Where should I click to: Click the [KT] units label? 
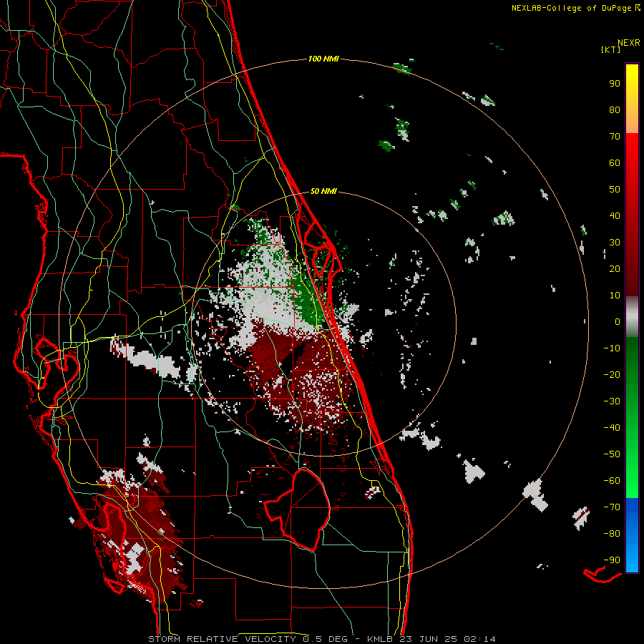[x=611, y=49]
